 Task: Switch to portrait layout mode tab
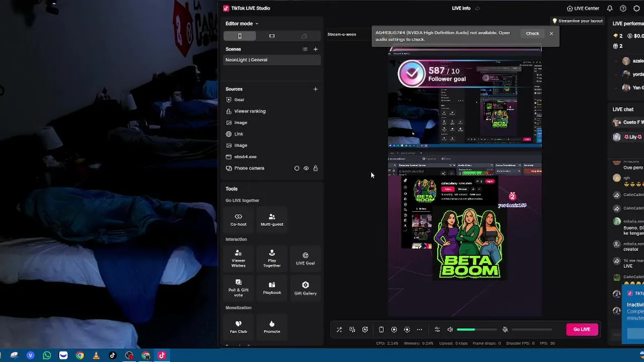pyautogui.click(x=239, y=36)
